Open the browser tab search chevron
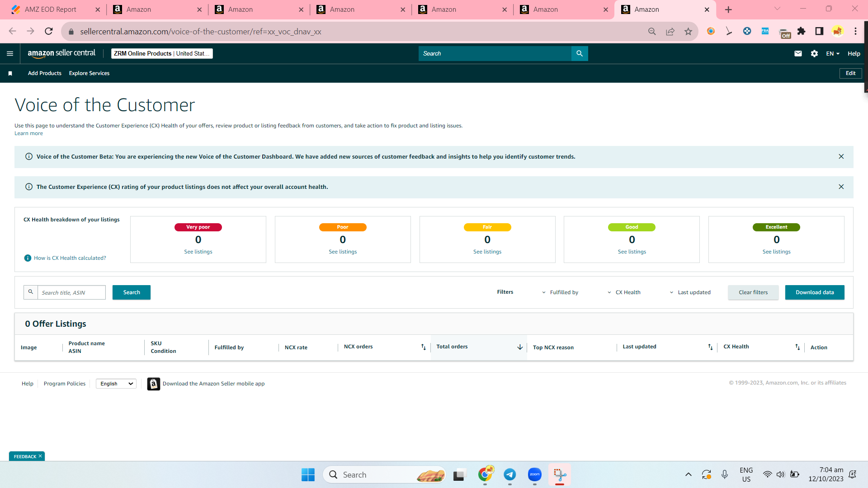Image resolution: width=868 pixels, height=488 pixels. [777, 9]
